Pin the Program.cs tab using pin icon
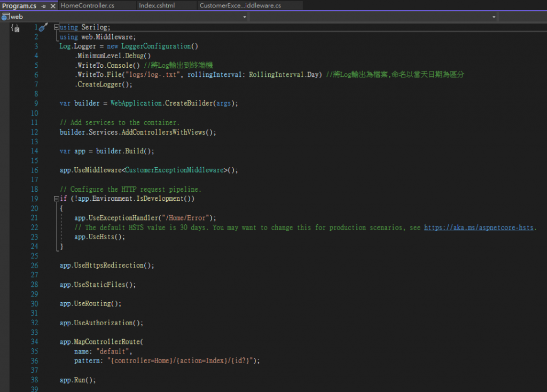Viewport: 547px width, 392px height. (44, 6)
